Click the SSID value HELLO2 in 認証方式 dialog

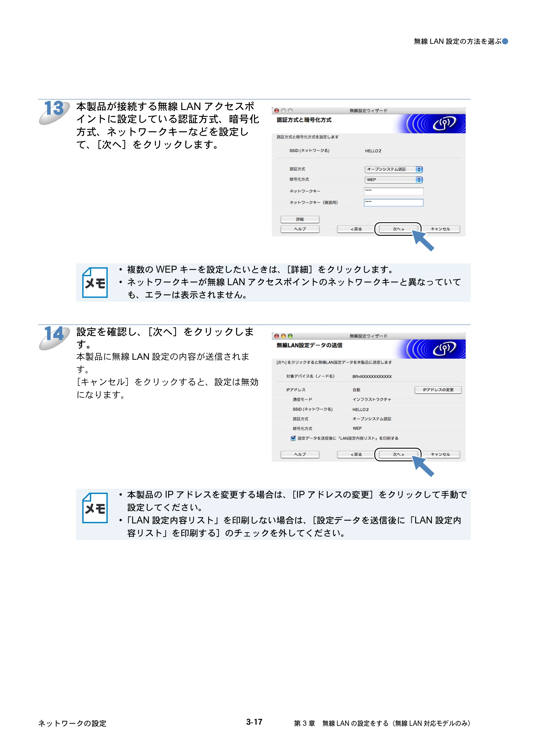click(x=373, y=151)
